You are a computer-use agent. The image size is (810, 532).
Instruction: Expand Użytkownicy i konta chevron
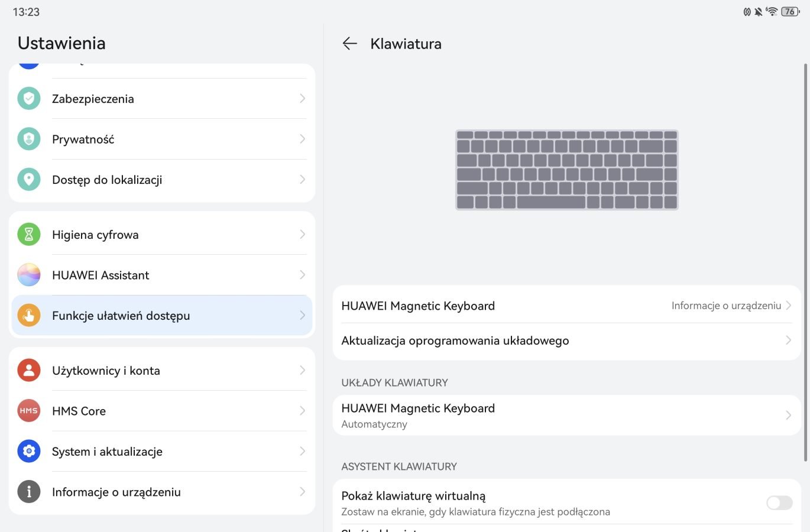tap(302, 370)
